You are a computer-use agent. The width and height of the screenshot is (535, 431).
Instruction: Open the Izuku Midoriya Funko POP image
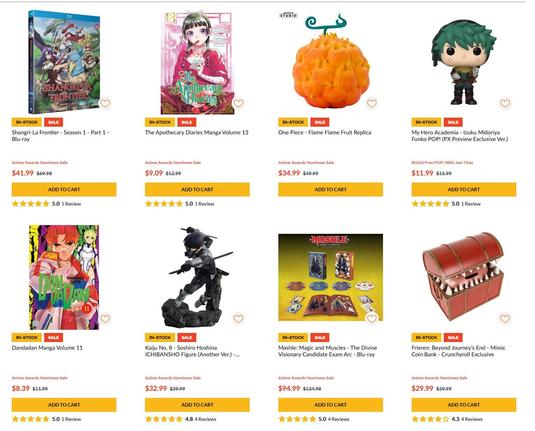[x=464, y=62]
